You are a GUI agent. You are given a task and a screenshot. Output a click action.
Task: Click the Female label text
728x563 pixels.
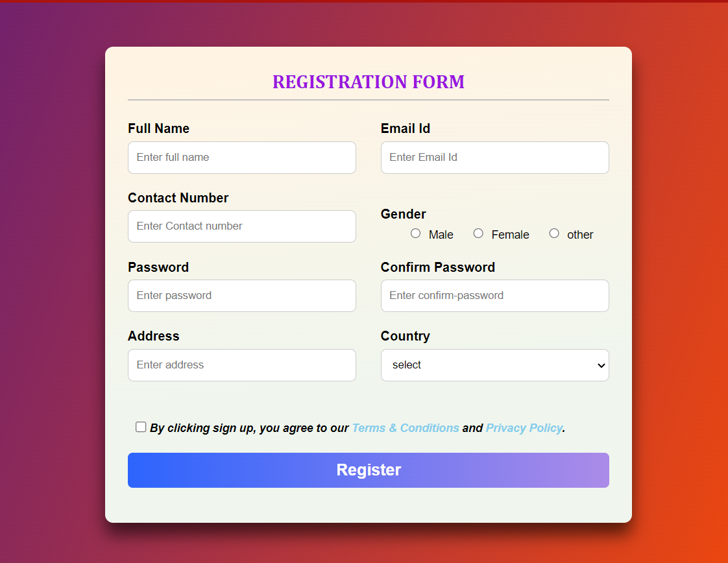click(x=511, y=235)
